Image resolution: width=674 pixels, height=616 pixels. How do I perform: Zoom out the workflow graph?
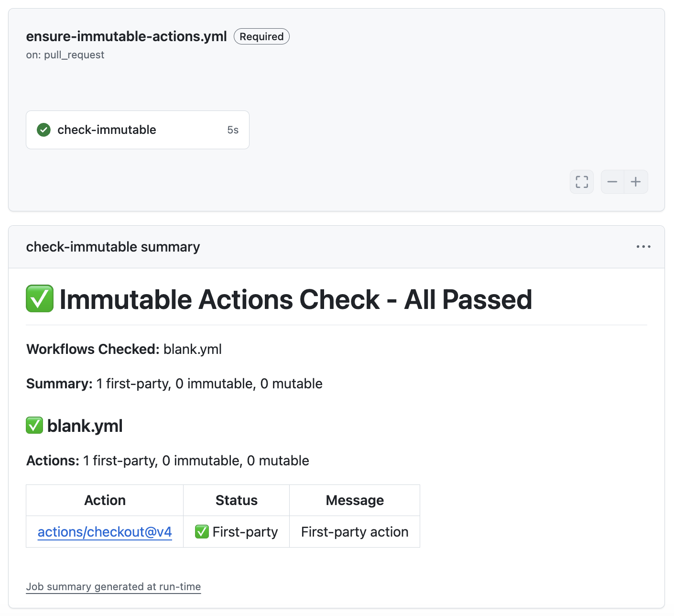tap(612, 182)
